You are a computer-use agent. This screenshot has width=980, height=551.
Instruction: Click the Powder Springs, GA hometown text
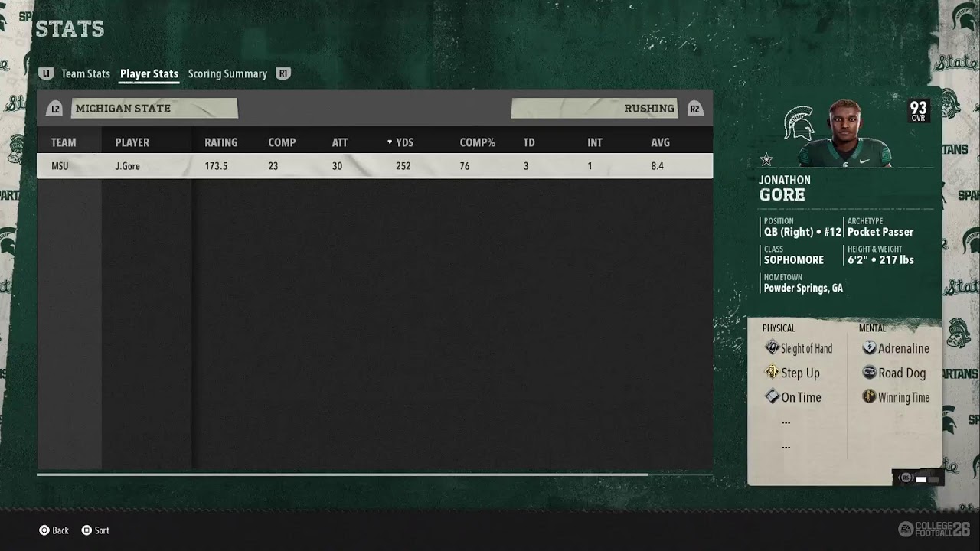[x=803, y=289]
